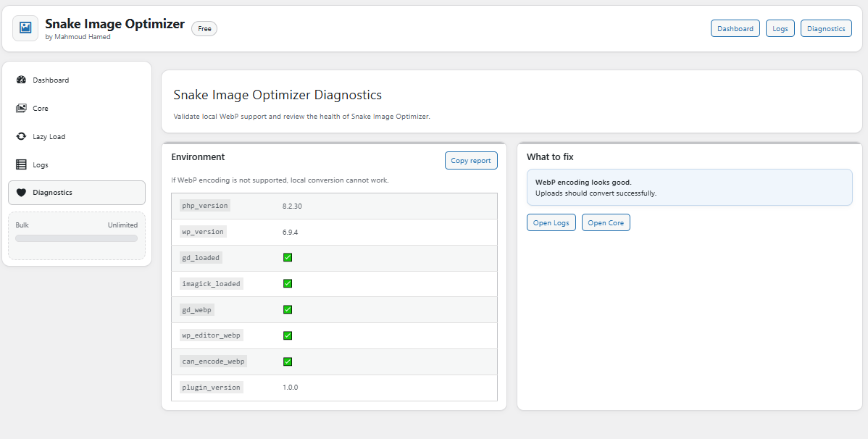The width and height of the screenshot is (868, 439).
Task: Open the Lazy Load sidebar item
Action: [x=77, y=137]
